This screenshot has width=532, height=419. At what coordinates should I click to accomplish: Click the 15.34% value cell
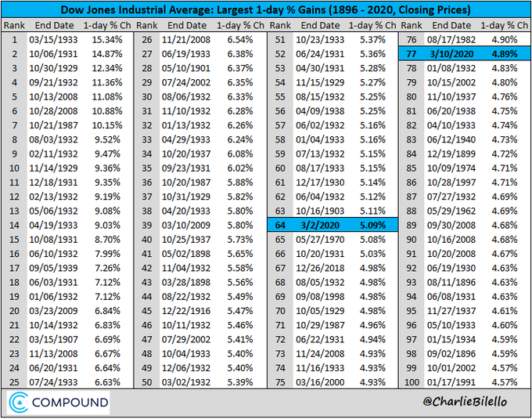[x=107, y=40]
